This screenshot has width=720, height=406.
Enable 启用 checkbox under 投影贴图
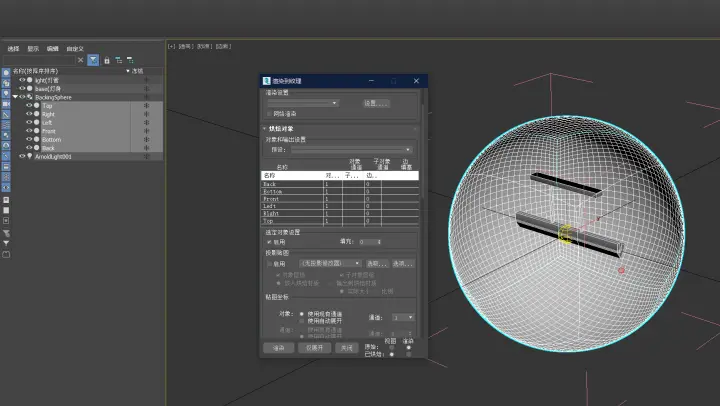click(269, 264)
